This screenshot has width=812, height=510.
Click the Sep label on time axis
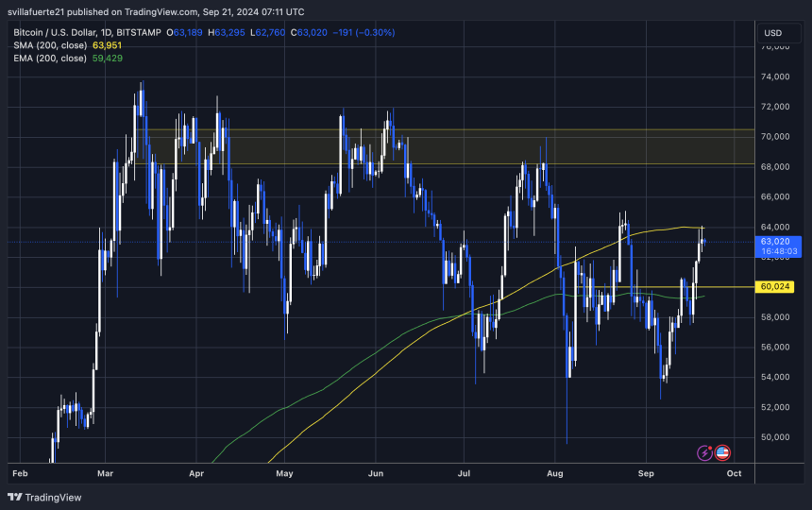647,470
